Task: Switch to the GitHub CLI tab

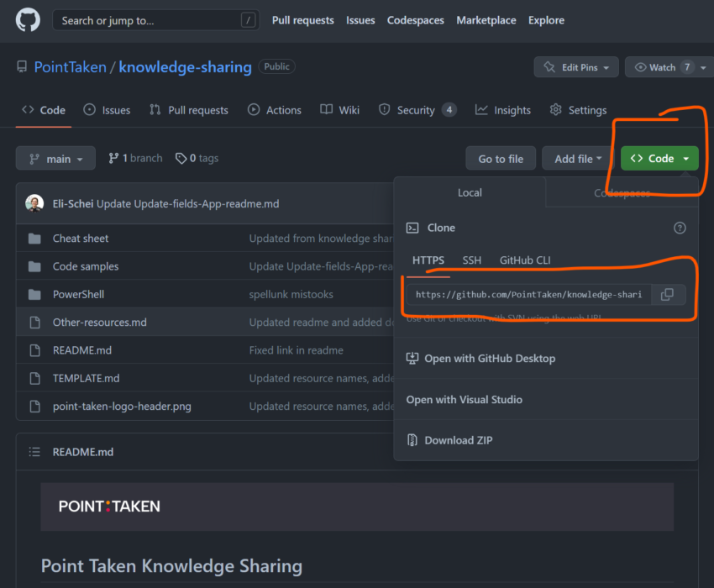Action: point(525,260)
